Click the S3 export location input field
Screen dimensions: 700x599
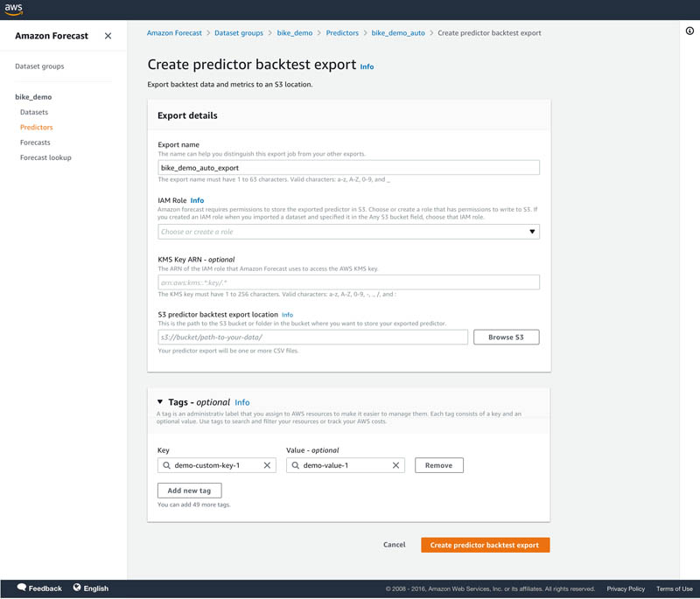[x=312, y=338]
